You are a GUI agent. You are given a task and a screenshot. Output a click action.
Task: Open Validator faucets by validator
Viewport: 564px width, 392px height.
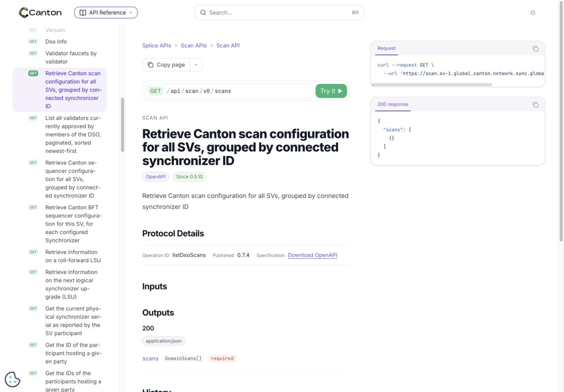60,57
